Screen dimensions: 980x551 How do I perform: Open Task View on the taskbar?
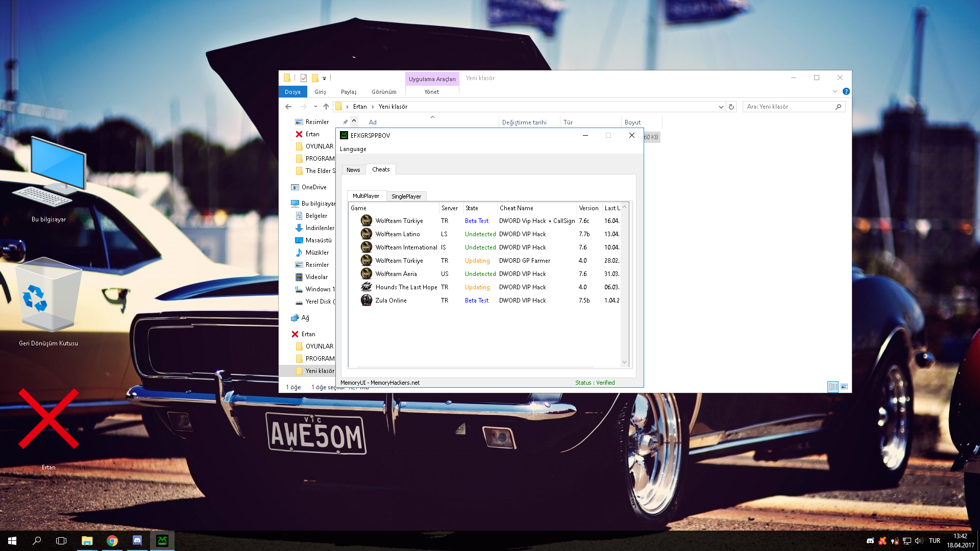(61, 541)
